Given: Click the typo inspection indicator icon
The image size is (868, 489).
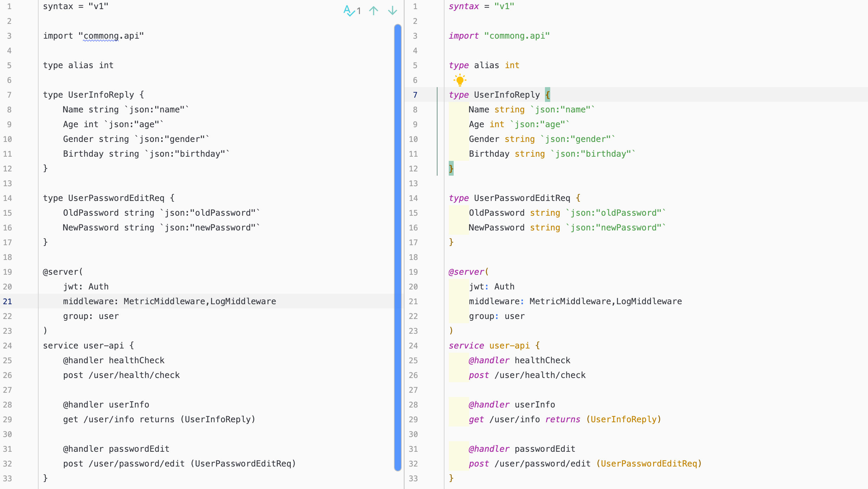Looking at the screenshot, I should (x=349, y=11).
